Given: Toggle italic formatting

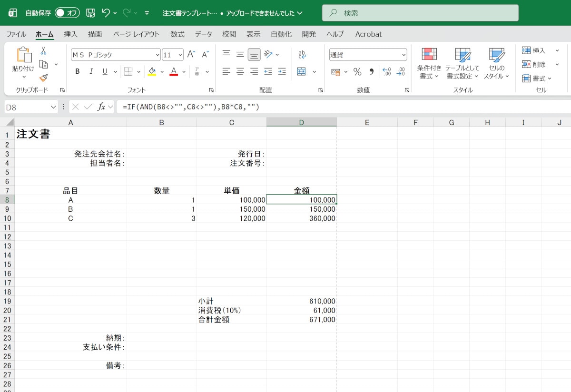Looking at the screenshot, I should 91,72.
